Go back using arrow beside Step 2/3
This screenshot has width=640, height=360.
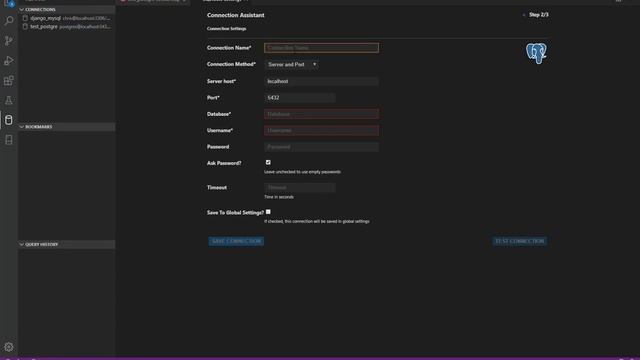pyautogui.click(x=524, y=15)
